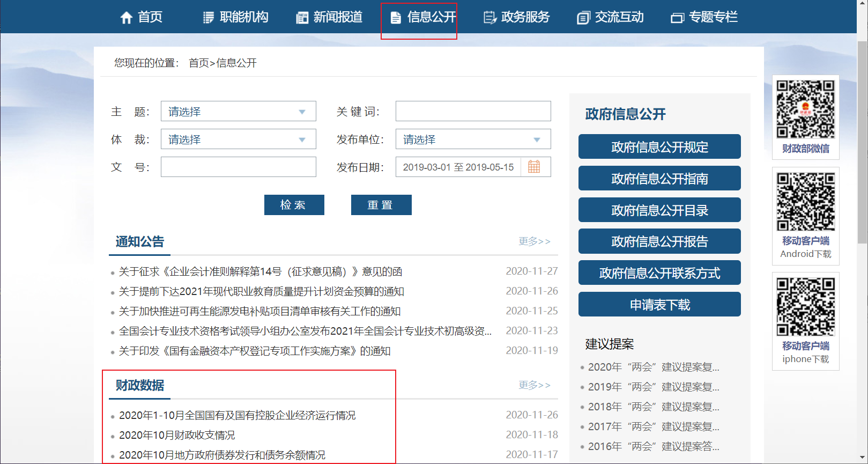The height and width of the screenshot is (464, 868).
Task: Open 政府信息公开报告 button
Action: click(x=659, y=241)
